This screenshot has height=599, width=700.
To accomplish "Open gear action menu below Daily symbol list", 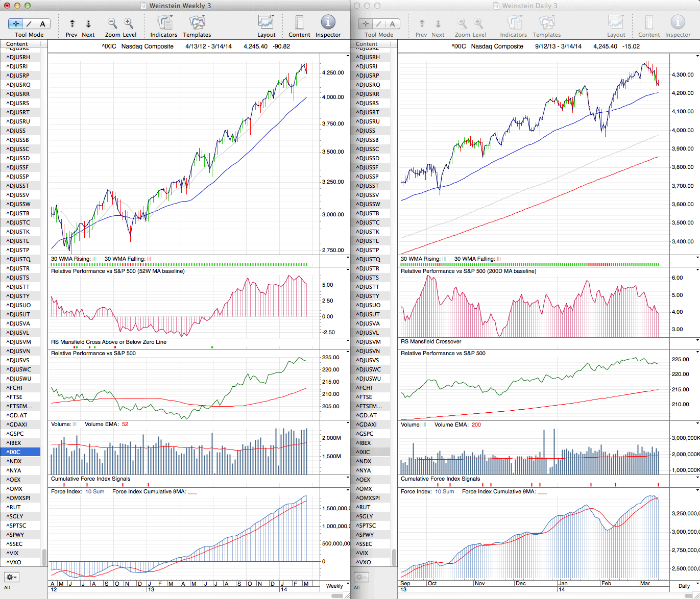I will tap(361, 577).
